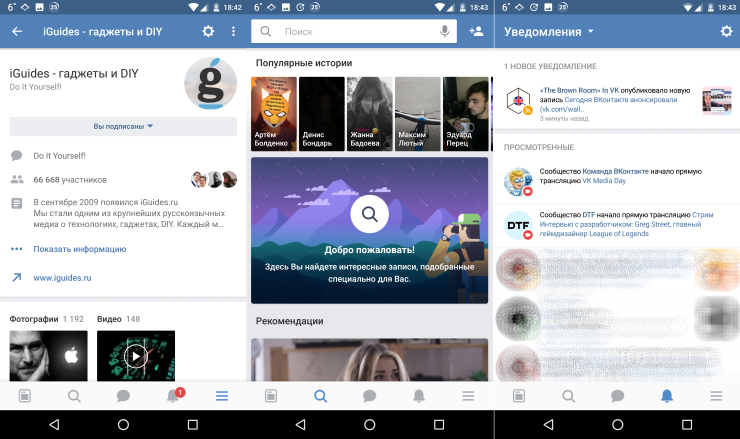Open hamburger menu in notifications screen

pos(716,396)
